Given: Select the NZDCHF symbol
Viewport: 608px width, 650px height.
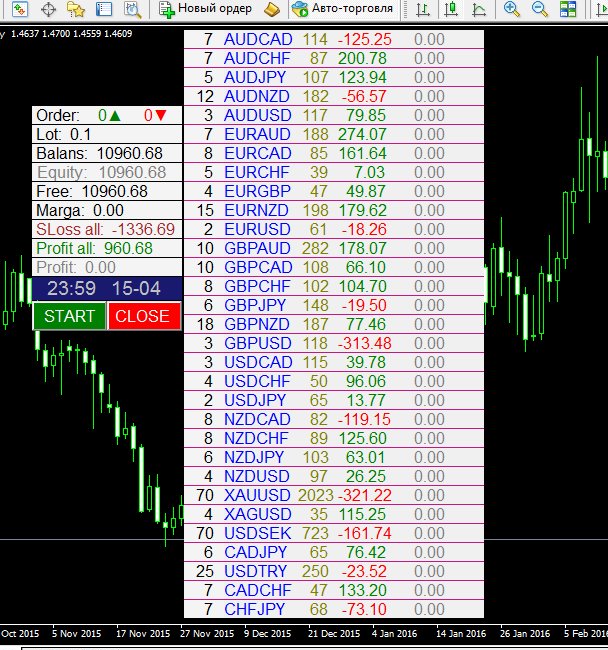Looking at the screenshot, I should tap(256, 439).
